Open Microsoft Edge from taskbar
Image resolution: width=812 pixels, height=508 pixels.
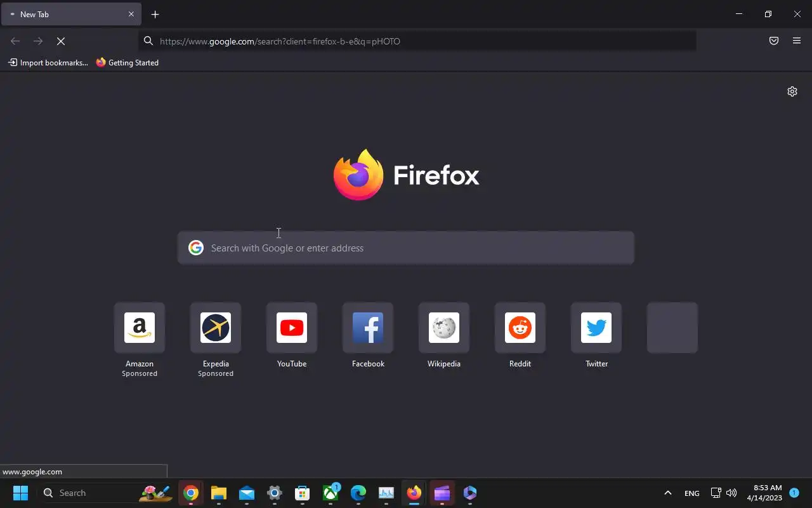click(x=358, y=493)
